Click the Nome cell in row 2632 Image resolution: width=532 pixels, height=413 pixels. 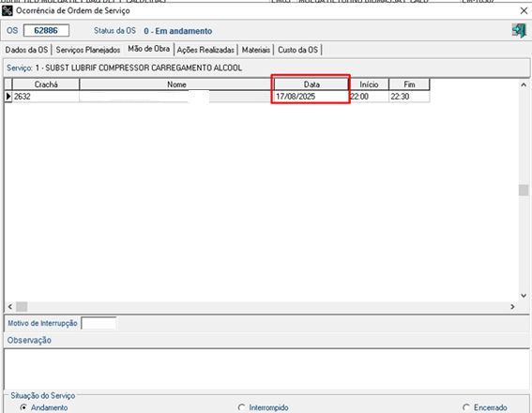pos(176,97)
